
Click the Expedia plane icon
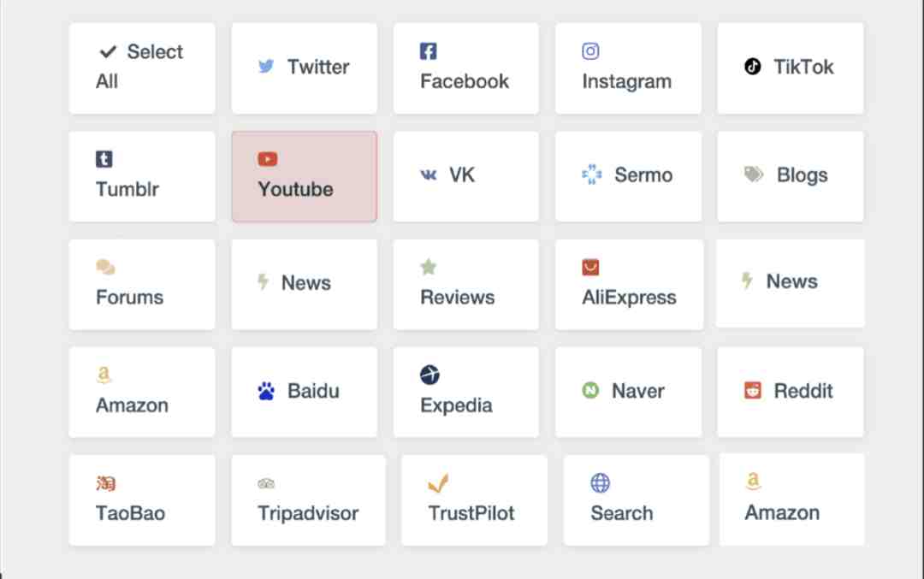click(429, 375)
